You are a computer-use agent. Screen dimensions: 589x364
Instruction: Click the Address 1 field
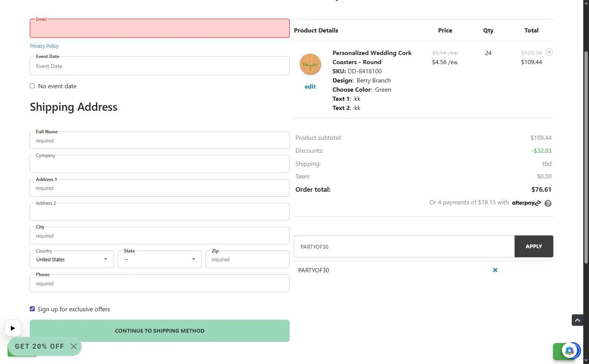coord(160,188)
